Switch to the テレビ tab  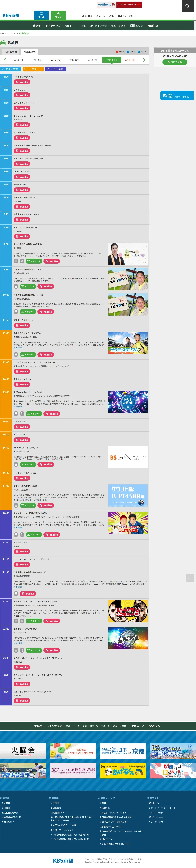pos(42,15)
